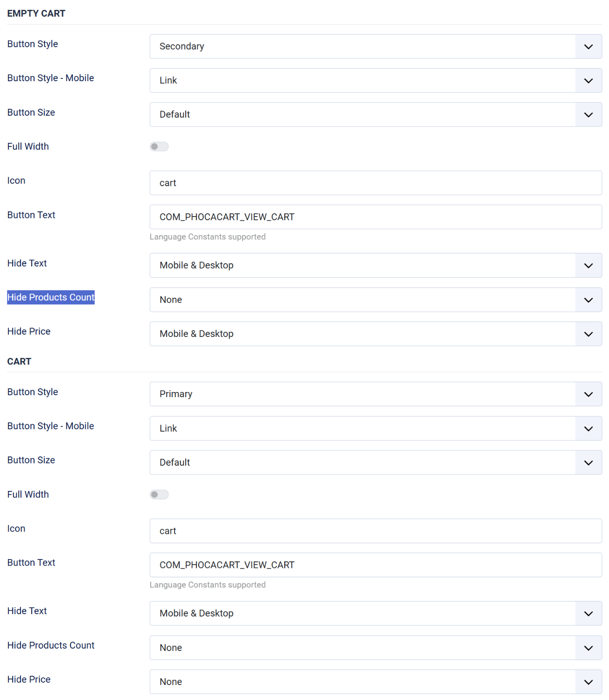Open Empty Cart Hide Price dropdown

pos(375,334)
